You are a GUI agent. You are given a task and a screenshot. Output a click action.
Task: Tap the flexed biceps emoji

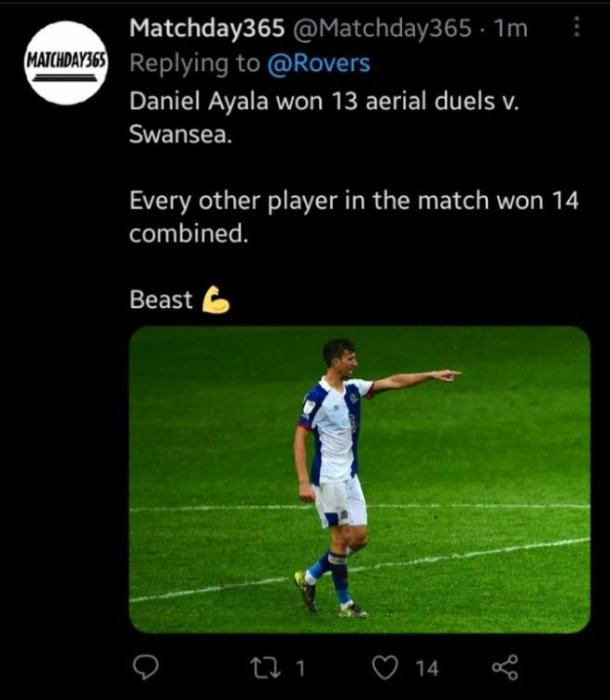[215, 300]
